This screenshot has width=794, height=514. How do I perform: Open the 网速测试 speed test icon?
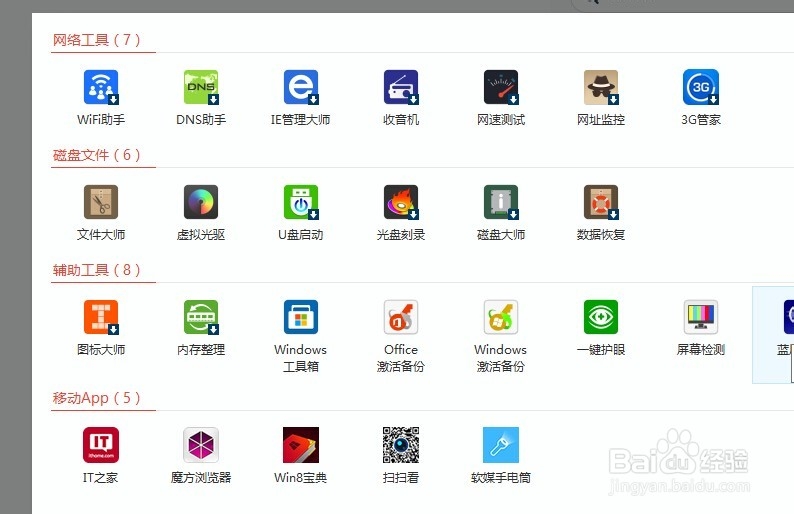coord(501,87)
